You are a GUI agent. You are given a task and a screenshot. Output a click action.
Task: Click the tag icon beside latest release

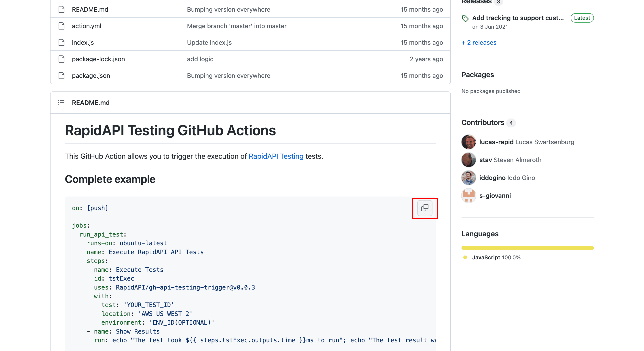465,19
